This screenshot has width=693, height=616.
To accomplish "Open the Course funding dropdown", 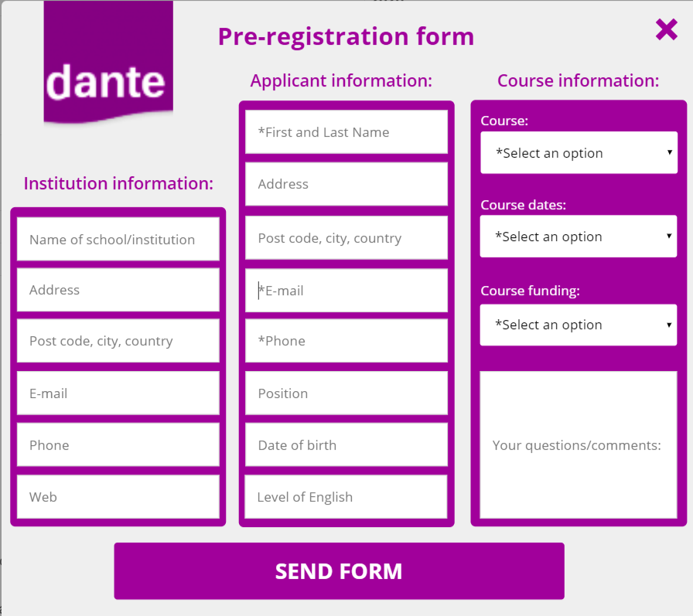I will click(x=579, y=325).
